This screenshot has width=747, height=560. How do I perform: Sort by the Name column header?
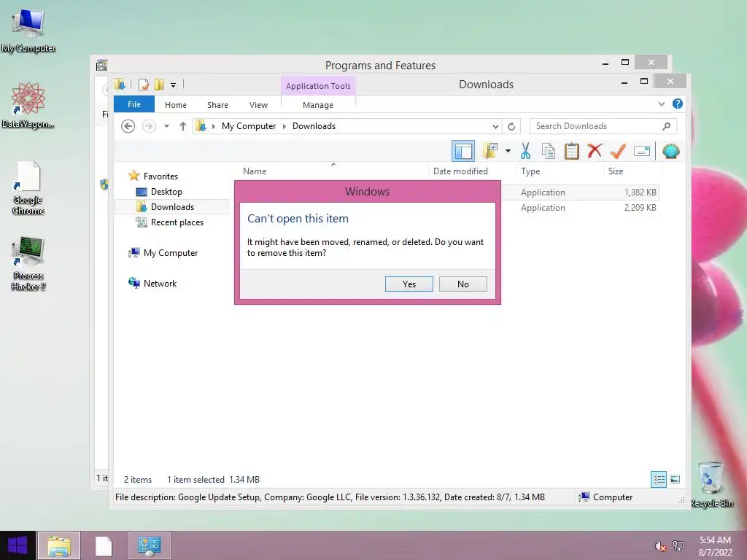(333, 171)
